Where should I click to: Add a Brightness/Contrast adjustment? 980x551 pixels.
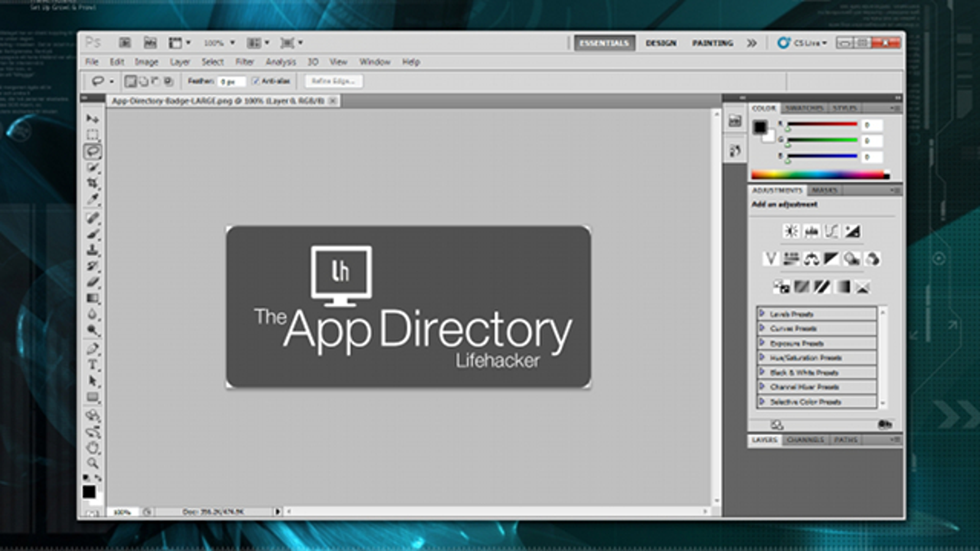coord(791,231)
